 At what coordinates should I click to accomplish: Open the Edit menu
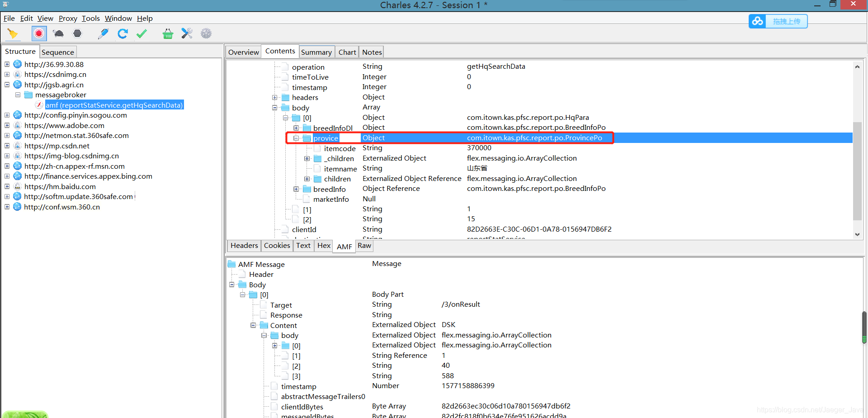tap(26, 19)
